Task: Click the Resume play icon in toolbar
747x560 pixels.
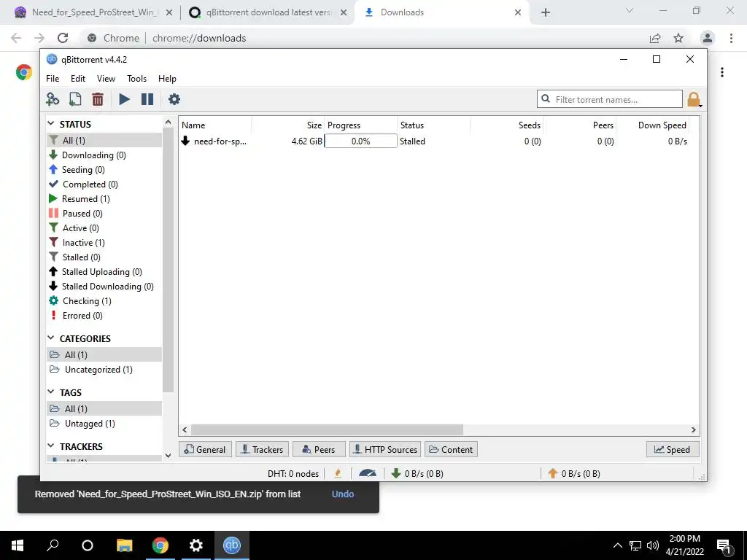Action: 124,99
